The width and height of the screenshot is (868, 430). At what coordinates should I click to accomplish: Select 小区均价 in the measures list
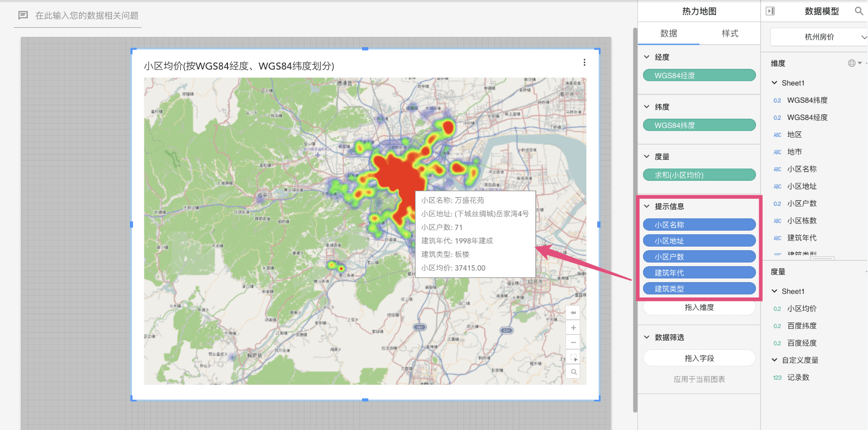pos(801,309)
